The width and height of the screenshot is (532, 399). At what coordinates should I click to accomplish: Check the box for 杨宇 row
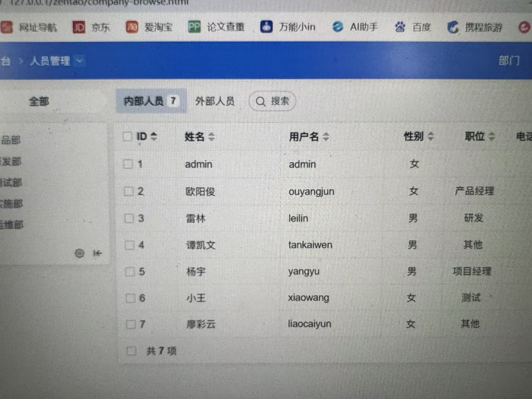tap(130, 272)
